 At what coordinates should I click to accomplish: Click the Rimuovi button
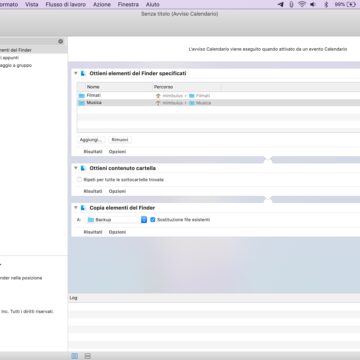[120, 140]
